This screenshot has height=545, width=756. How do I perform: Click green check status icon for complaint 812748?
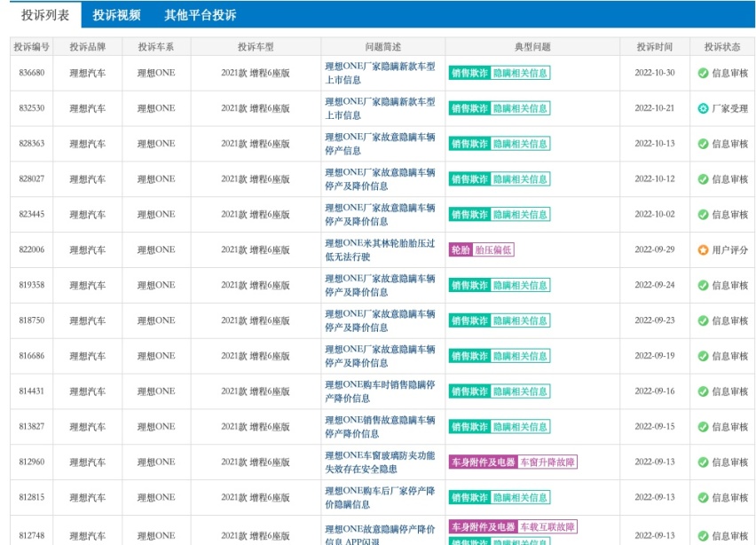coord(703,536)
